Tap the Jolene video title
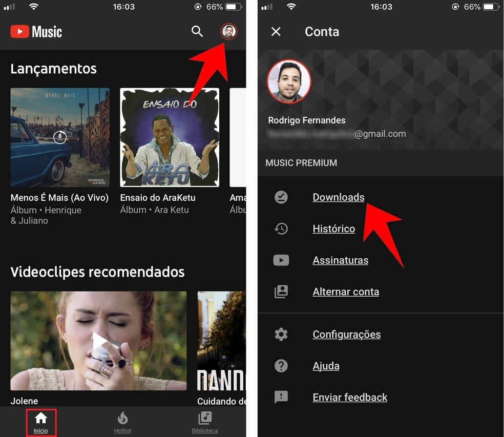Viewport: 504px width, 437px height. tap(24, 401)
